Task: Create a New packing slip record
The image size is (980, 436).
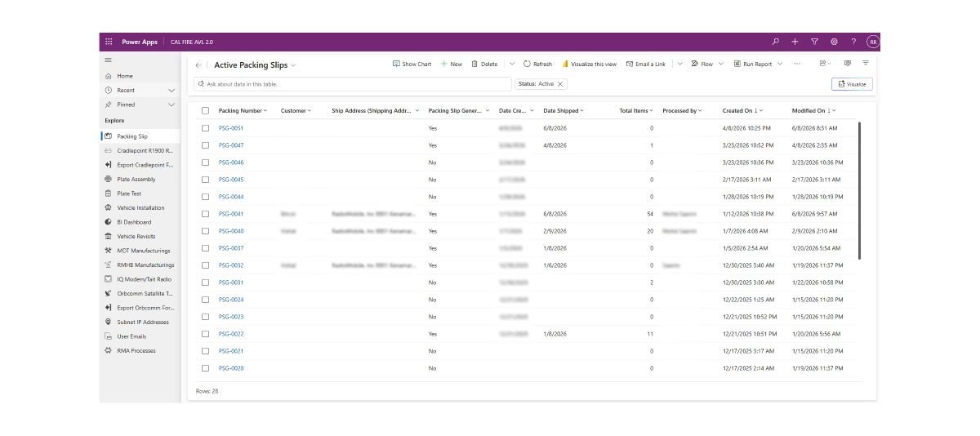Action: pos(451,64)
